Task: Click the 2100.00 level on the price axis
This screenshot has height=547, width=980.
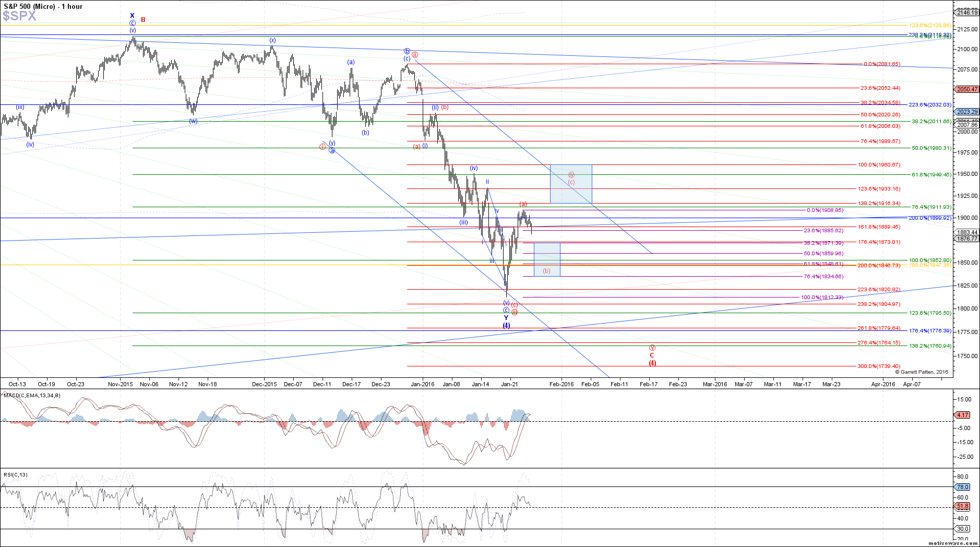Action: [x=967, y=49]
